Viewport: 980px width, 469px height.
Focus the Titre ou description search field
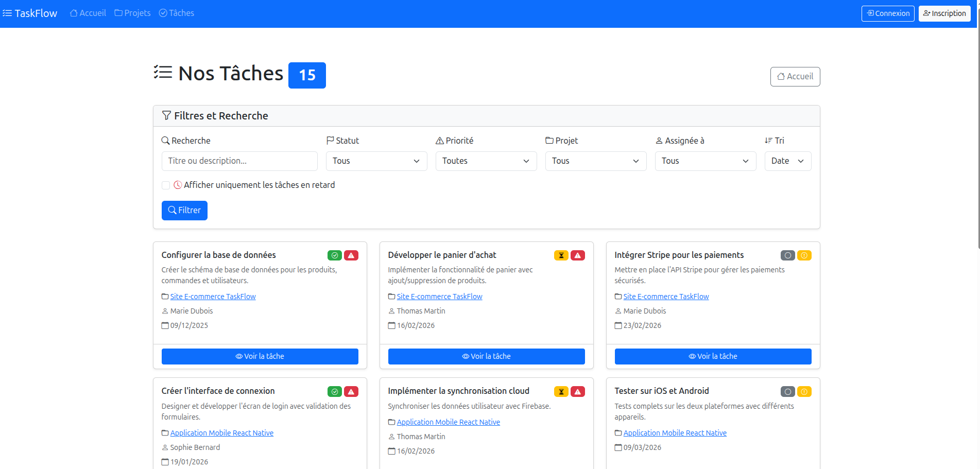pyautogui.click(x=239, y=161)
